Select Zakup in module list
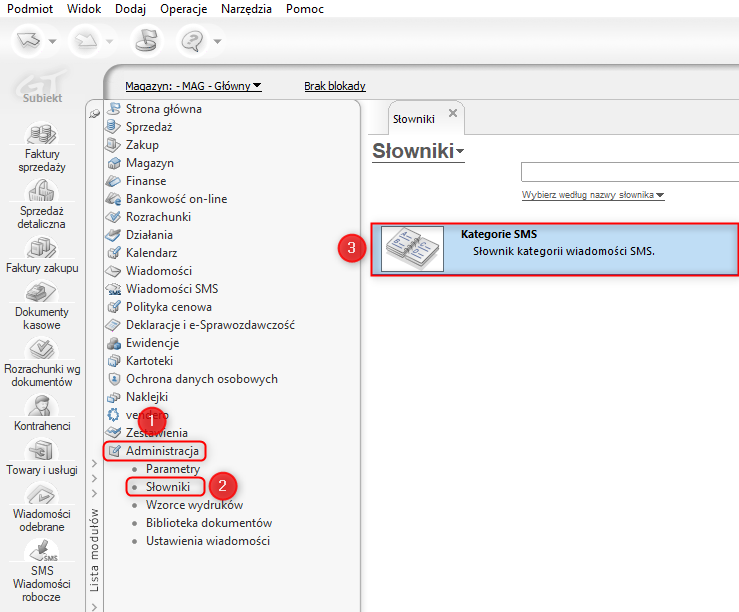Screen dimensions: 739x612 point(142,145)
